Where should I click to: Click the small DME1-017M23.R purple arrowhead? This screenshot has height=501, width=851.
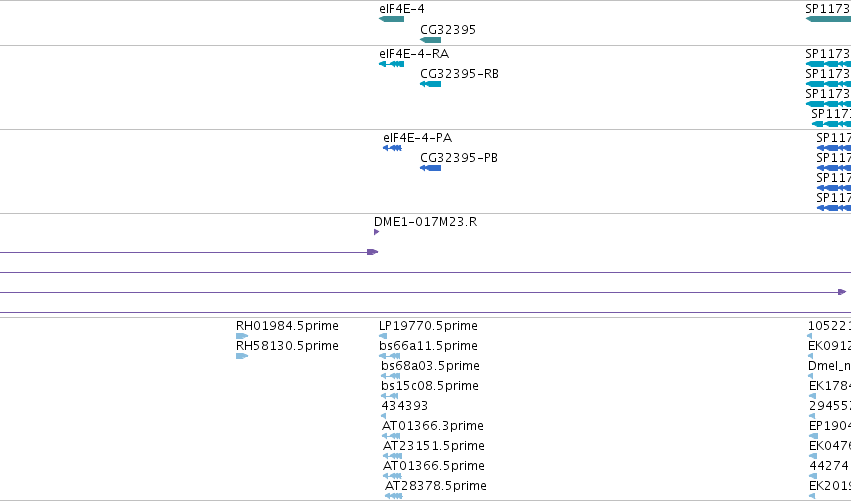377,232
